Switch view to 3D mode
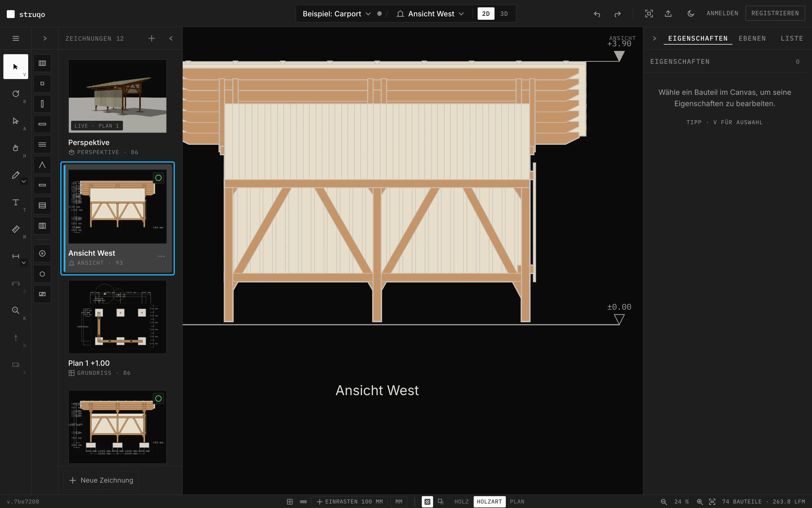 (504, 14)
